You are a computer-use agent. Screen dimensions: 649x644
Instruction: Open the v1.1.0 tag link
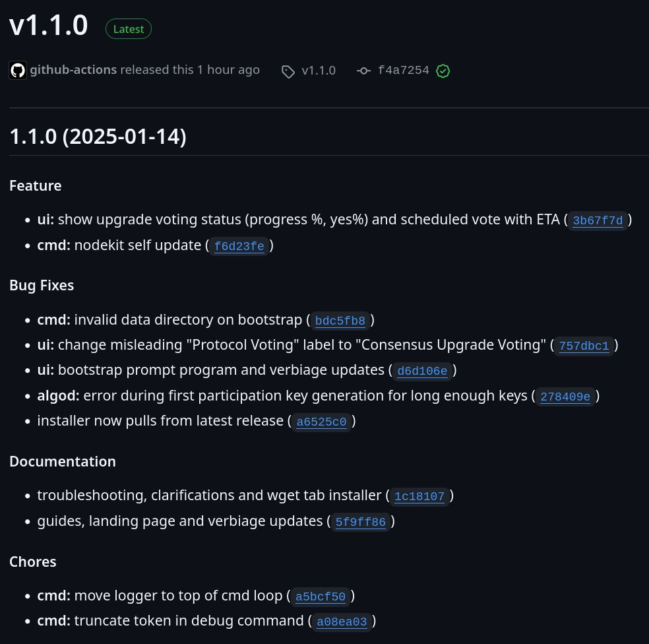pos(319,71)
